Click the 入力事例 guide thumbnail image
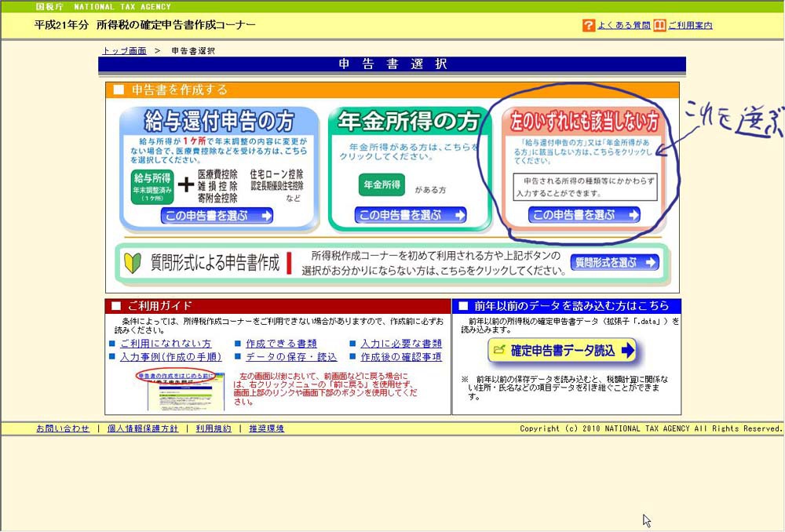Screen dimensions: 785x532 pos(184,390)
